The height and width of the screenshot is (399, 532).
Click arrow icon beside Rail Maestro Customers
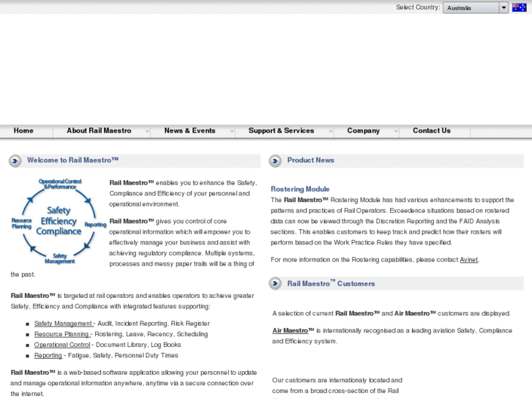coord(275,283)
